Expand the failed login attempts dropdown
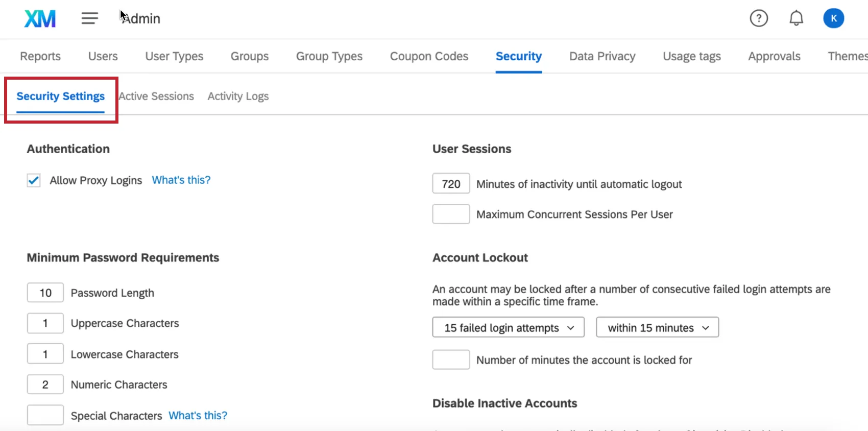 (x=509, y=328)
